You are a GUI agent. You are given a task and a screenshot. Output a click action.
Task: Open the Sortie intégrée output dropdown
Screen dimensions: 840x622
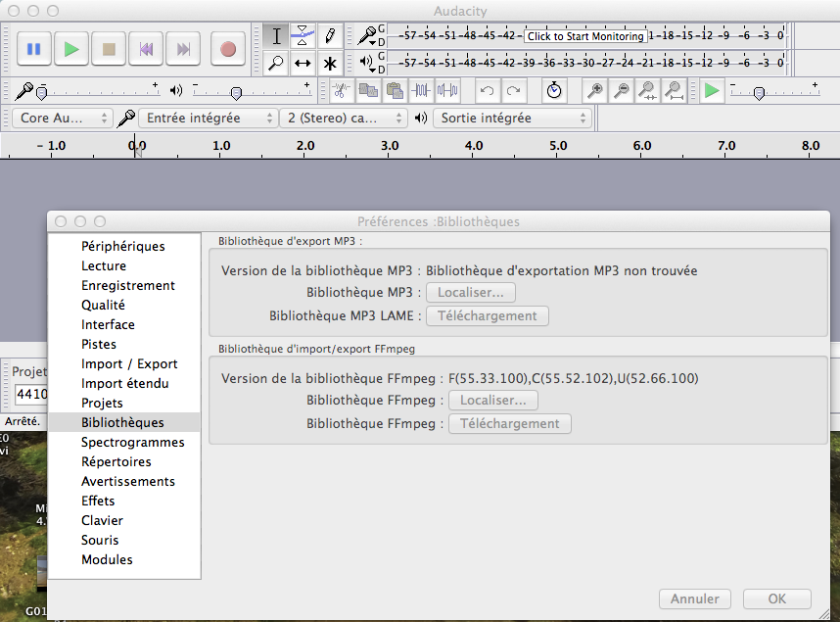(x=513, y=118)
